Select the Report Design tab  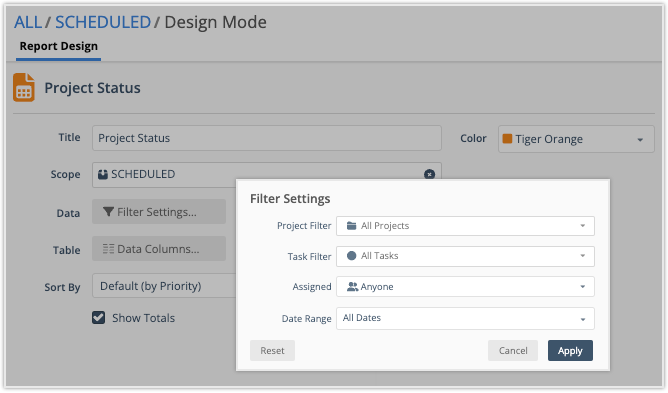[59, 46]
